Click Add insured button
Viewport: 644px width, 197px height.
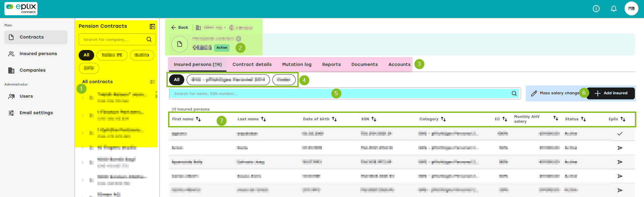[x=611, y=93]
